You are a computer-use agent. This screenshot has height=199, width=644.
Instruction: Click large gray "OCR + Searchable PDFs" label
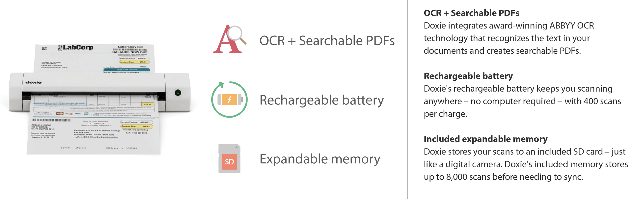point(327,41)
